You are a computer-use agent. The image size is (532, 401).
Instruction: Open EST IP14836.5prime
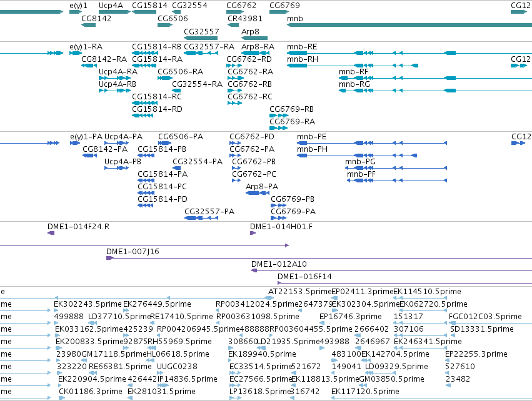pyautogui.click(x=188, y=379)
